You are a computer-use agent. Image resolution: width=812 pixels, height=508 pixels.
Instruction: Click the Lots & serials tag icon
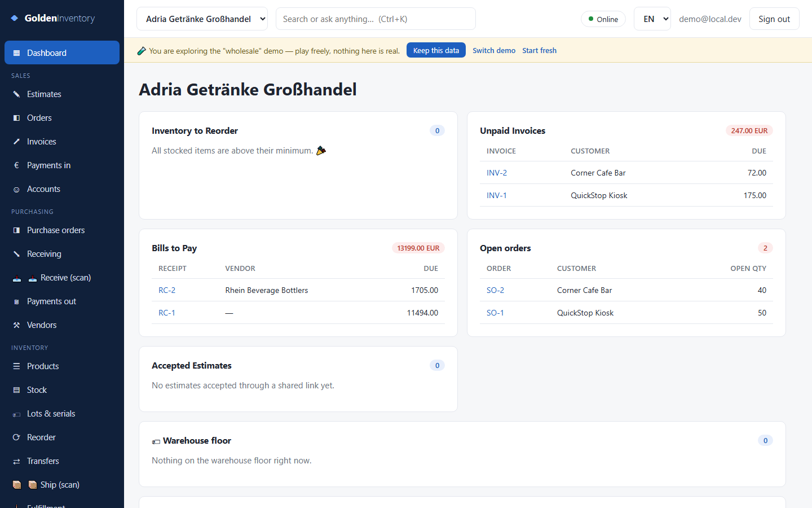point(16,414)
